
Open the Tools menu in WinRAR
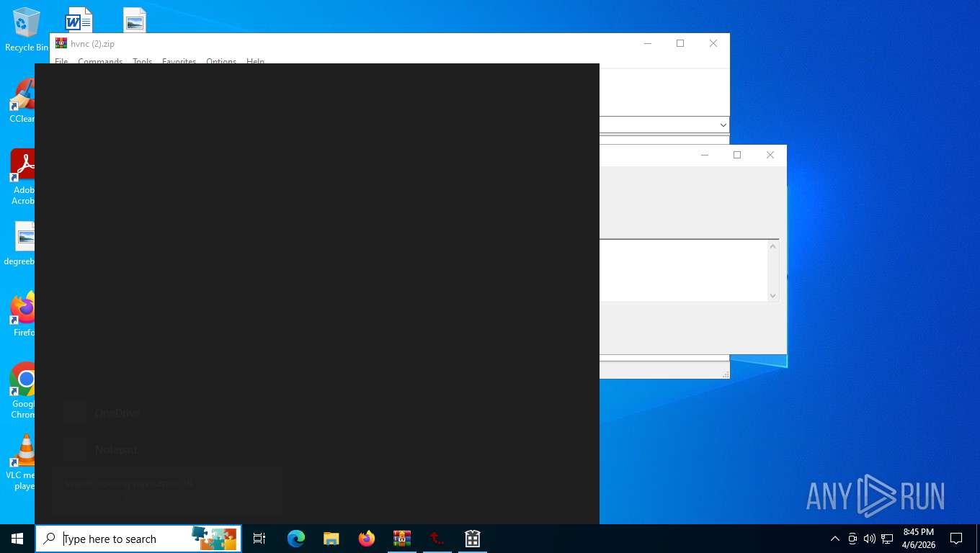tap(142, 61)
